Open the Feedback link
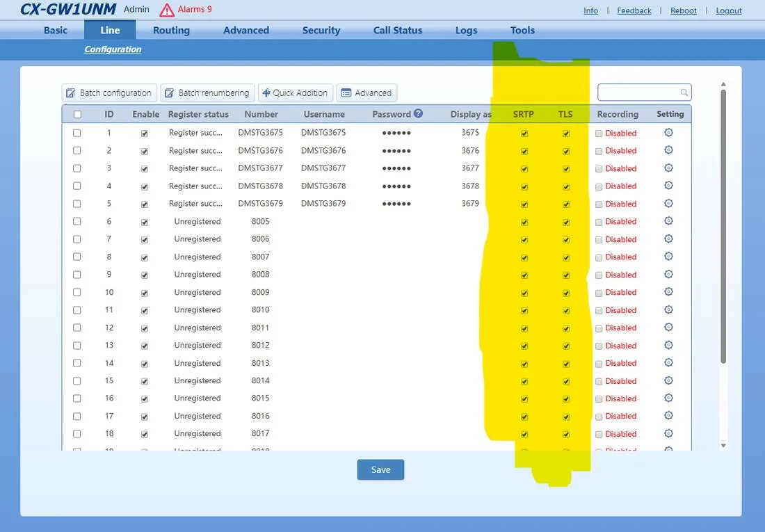Image resolution: width=765 pixels, height=532 pixels. click(x=634, y=10)
